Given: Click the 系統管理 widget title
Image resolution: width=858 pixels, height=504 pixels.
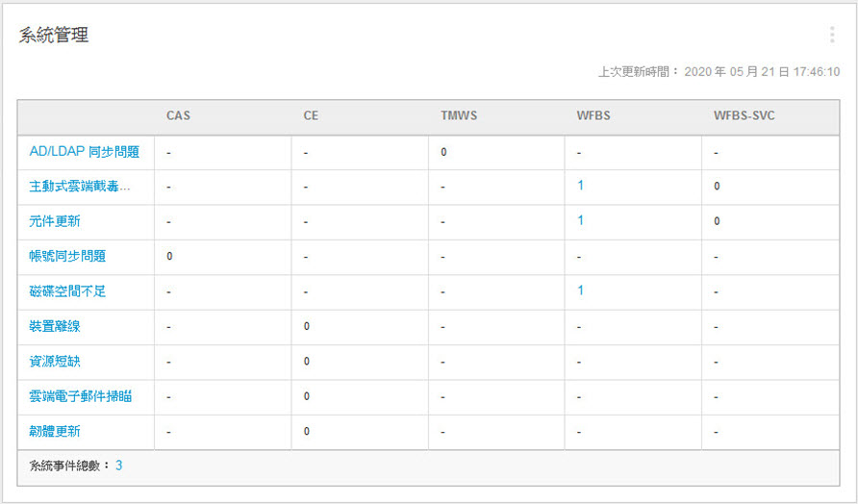Looking at the screenshot, I should [x=54, y=36].
